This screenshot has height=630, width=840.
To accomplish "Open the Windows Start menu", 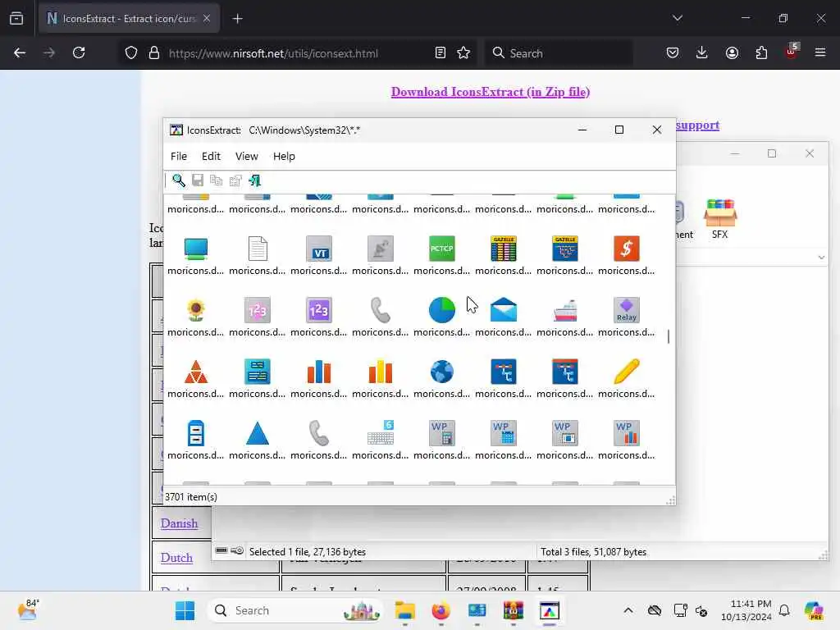I will click(185, 610).
